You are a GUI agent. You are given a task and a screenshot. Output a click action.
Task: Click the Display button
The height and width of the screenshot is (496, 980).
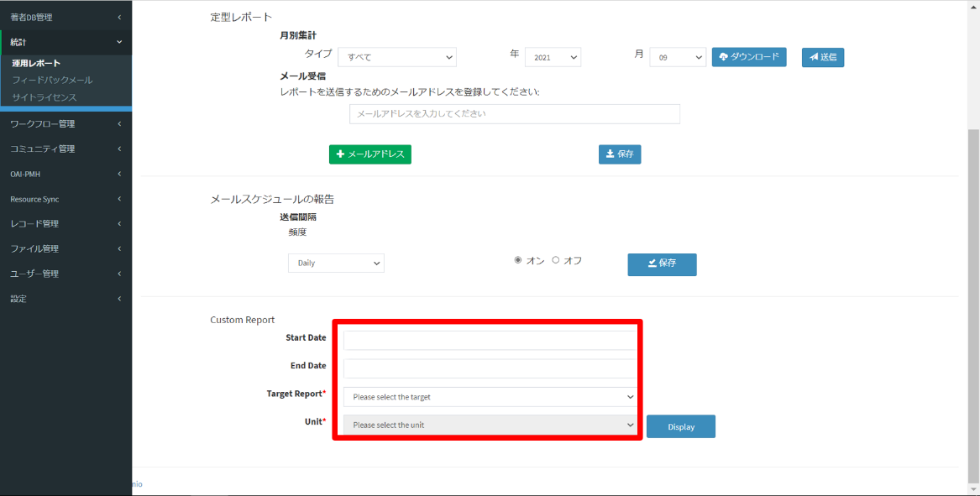pos(680,426)
